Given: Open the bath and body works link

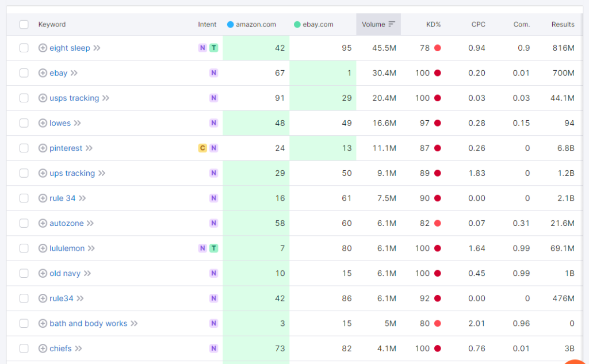Looking at the screenshot, I should 88,323.
